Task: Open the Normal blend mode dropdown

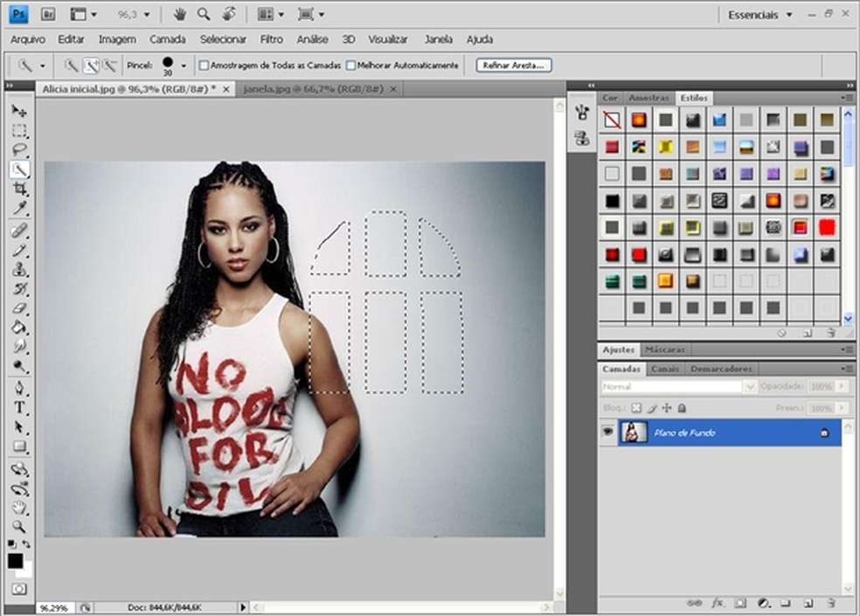Action: 750,387
